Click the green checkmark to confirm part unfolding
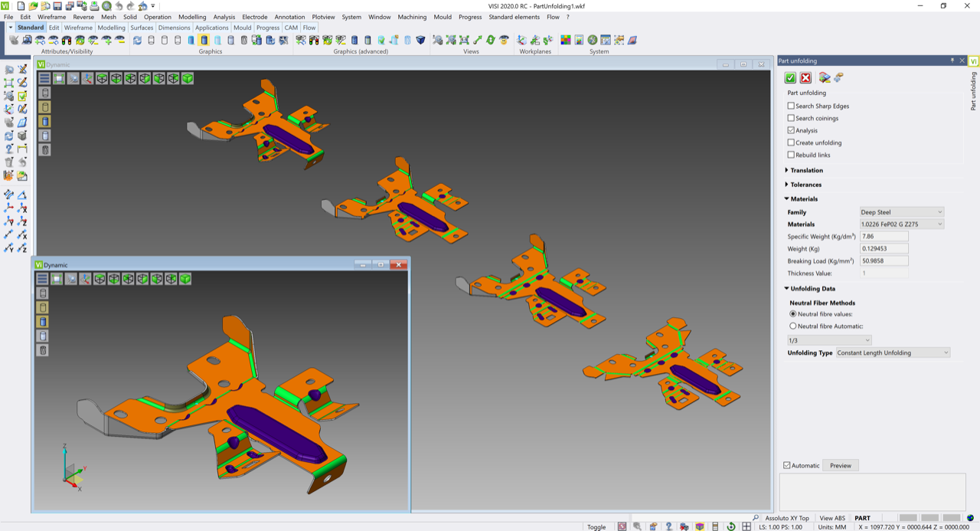980x531 pixels. (x=790, y=77)
